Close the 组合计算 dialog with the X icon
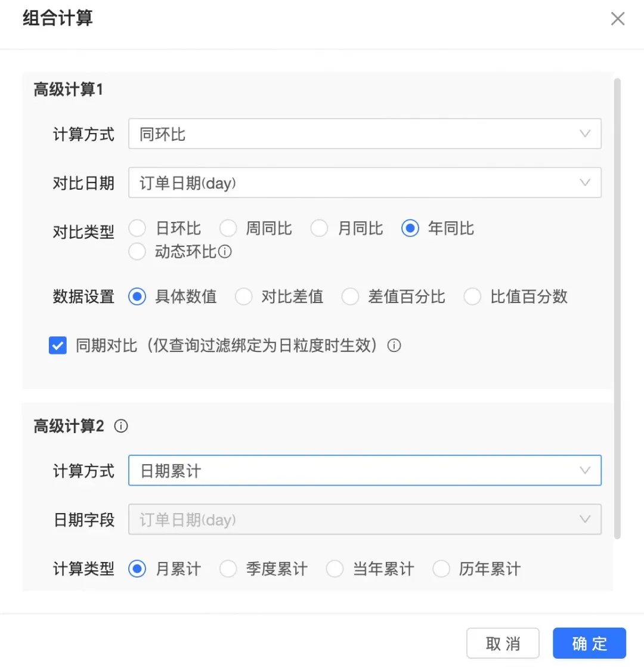 618,18
